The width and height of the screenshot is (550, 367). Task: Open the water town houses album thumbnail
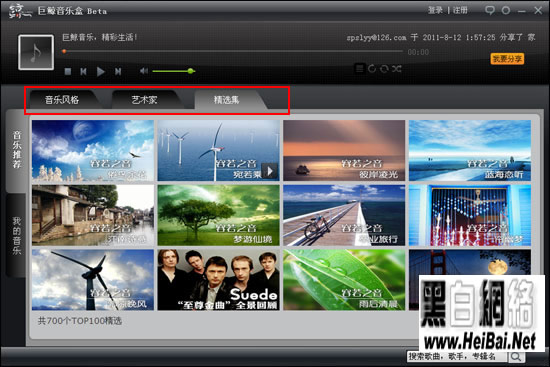click(93, 215)
